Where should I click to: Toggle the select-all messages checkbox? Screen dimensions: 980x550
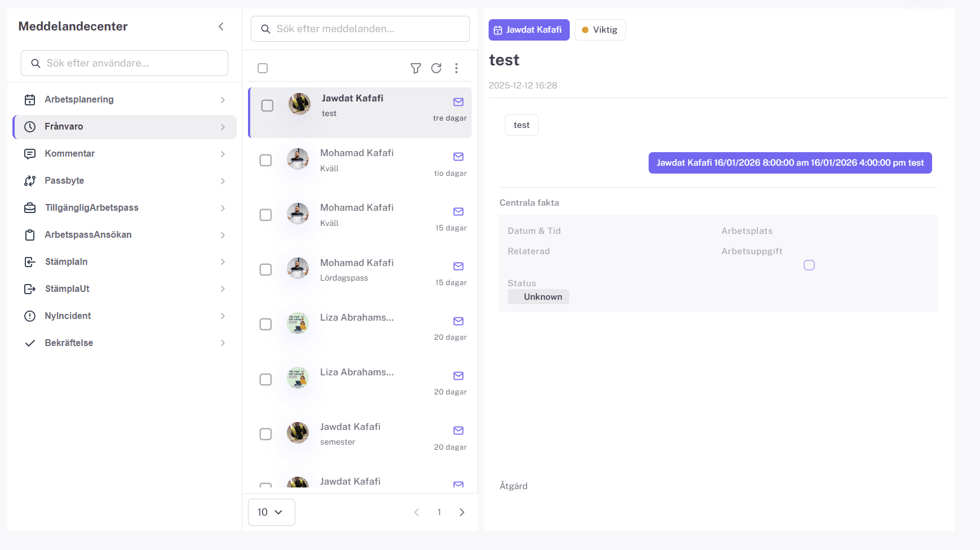click(x=263, y=68)
